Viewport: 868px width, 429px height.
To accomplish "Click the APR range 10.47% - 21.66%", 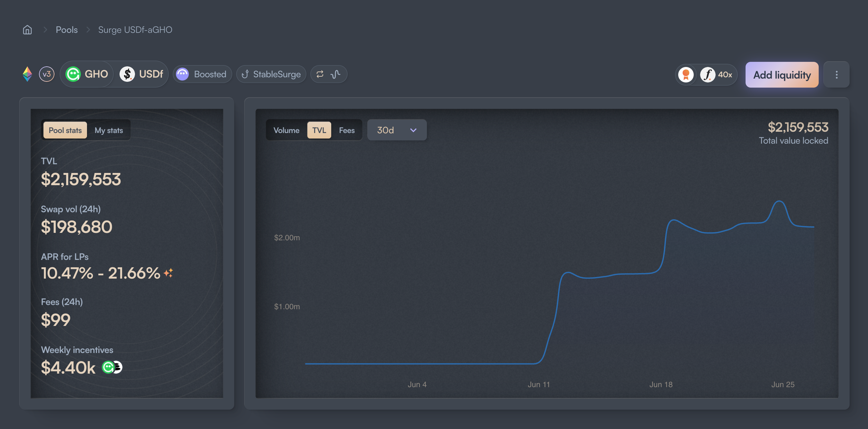I will click(101, 273).
